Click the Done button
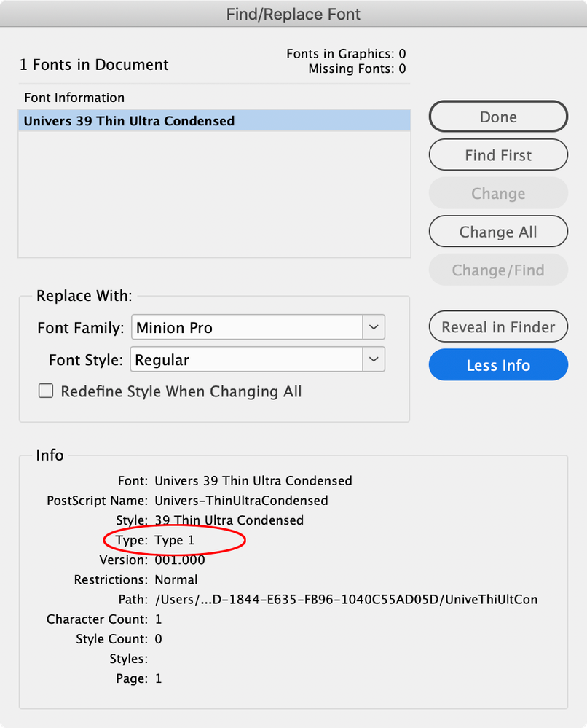 [x=498, y=117]
